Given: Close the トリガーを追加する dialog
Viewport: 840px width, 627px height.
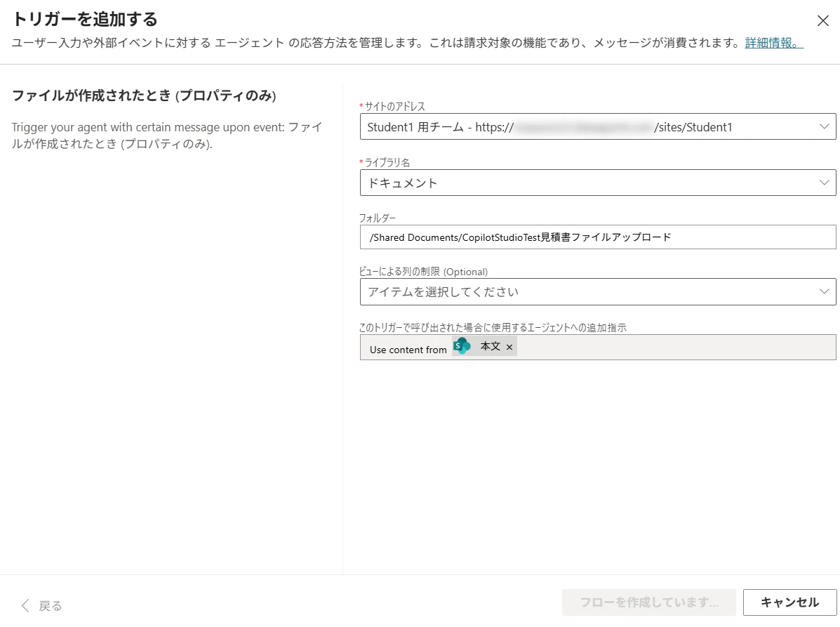Looking at the screenshot, I should (x=822, y=21).
